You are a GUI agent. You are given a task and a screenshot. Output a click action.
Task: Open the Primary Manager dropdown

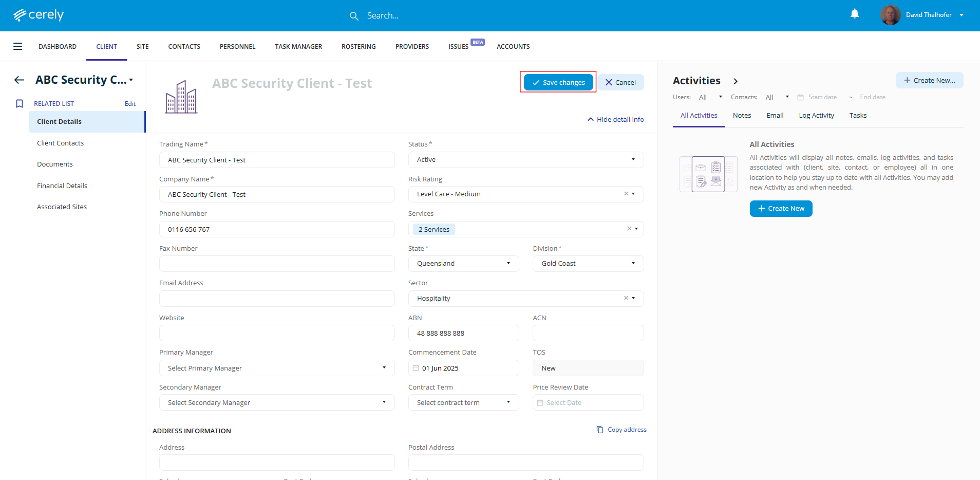pos(276,368)
